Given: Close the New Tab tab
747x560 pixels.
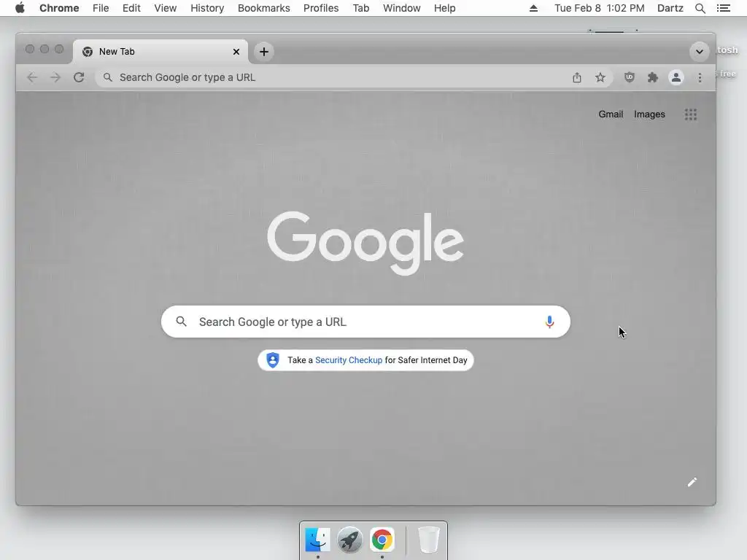Looking at the screenshot, I should tap(236, 52).
